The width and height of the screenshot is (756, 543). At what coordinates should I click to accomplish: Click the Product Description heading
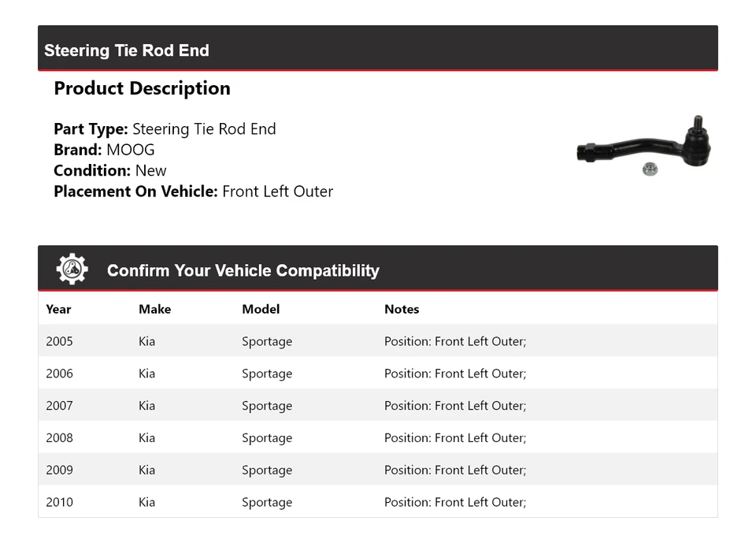click(x=142, y=88)
